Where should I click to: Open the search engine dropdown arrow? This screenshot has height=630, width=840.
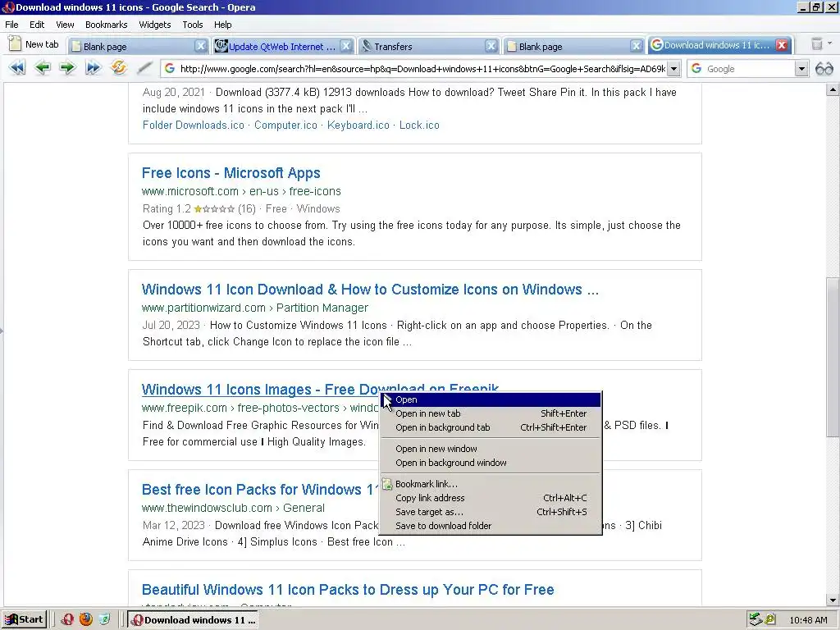point(801,69)
